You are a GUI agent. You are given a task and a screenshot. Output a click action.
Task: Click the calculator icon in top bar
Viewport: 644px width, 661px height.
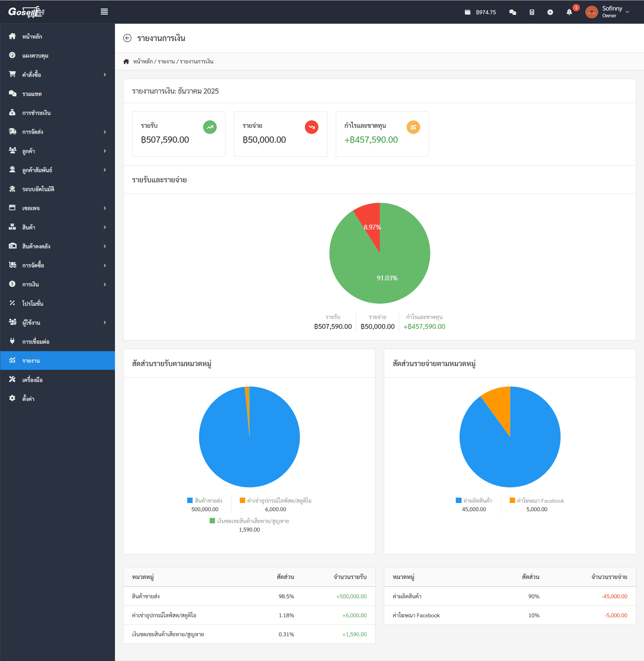click(x=532, y=12)
